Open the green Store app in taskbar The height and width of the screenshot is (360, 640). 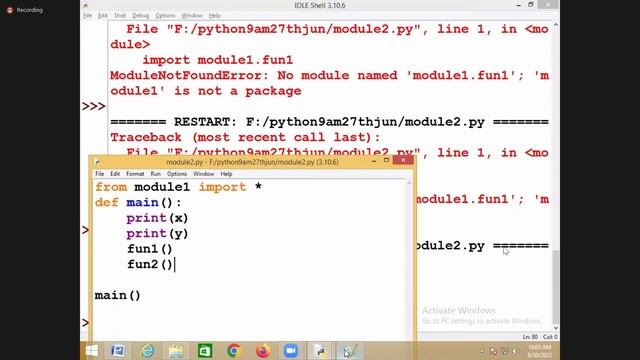(205, 351)
